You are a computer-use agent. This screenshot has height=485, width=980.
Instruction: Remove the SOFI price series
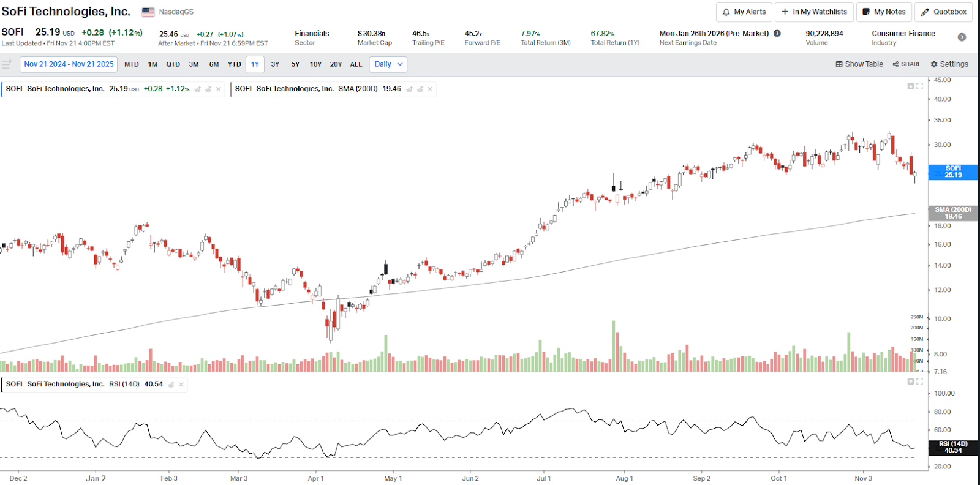click(x=219, y=89)
